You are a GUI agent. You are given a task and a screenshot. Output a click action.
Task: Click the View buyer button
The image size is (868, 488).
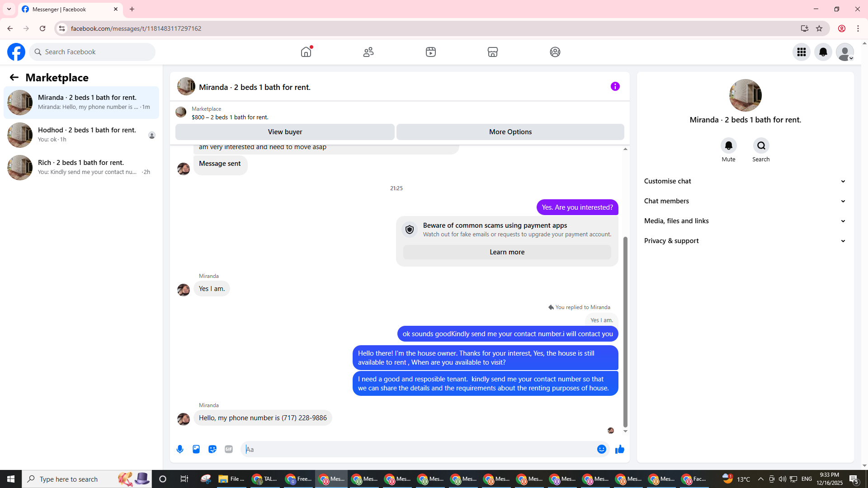coord(285,132)
